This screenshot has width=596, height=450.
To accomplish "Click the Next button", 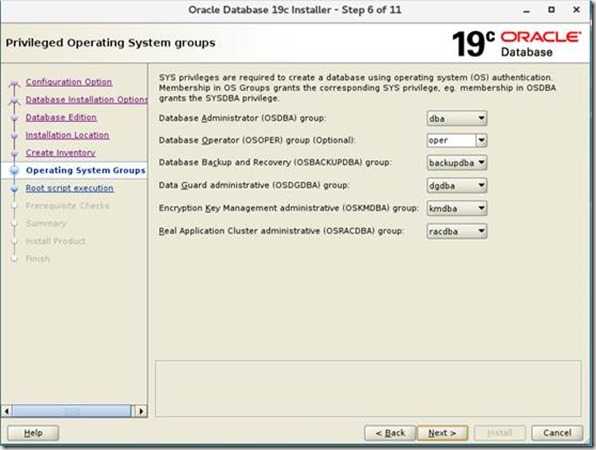I will 442,433.
